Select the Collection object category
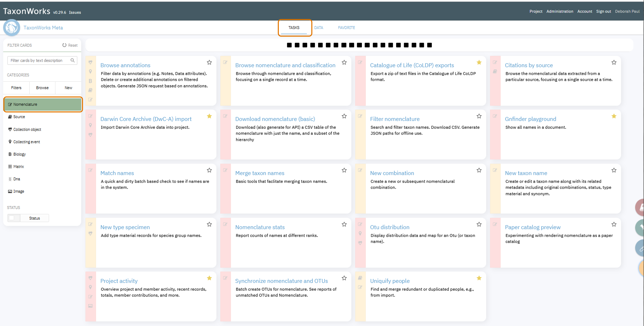The image size is (644, 326). point(42,129)
